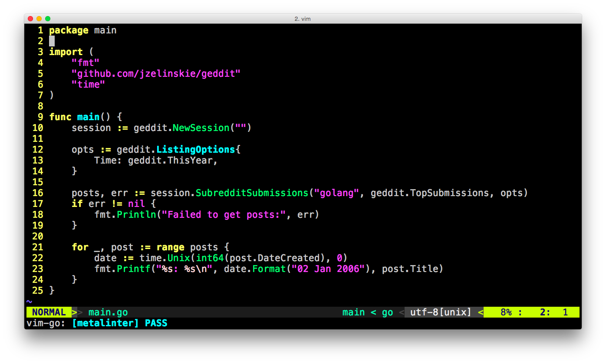This screenshot has width=606, height=364.
Task: Place cursor on "Printf" call
Action: click(133, 269)
